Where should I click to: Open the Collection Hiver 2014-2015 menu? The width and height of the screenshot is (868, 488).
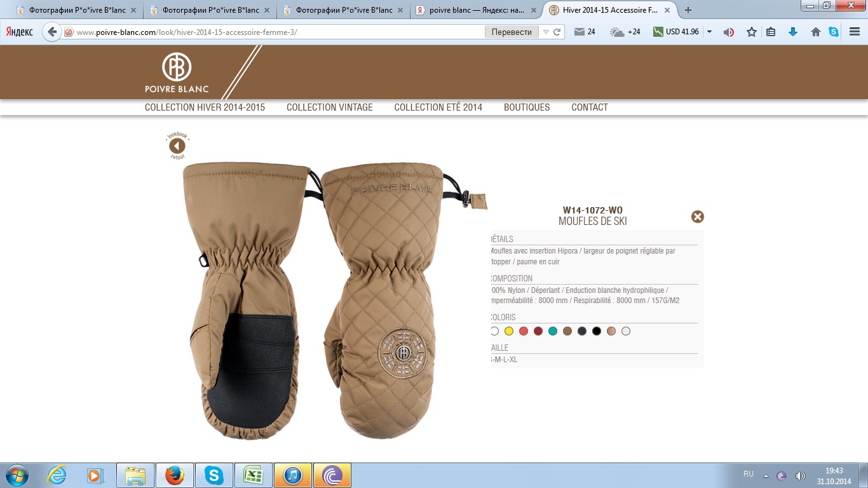pos(205,107)
